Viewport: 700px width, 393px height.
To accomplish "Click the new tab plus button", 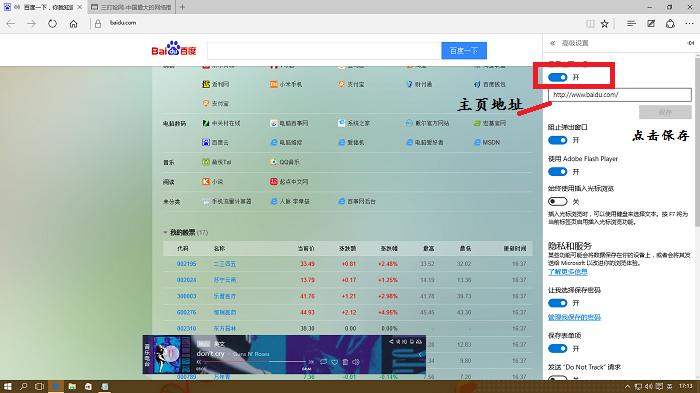I will pos(182,7).
